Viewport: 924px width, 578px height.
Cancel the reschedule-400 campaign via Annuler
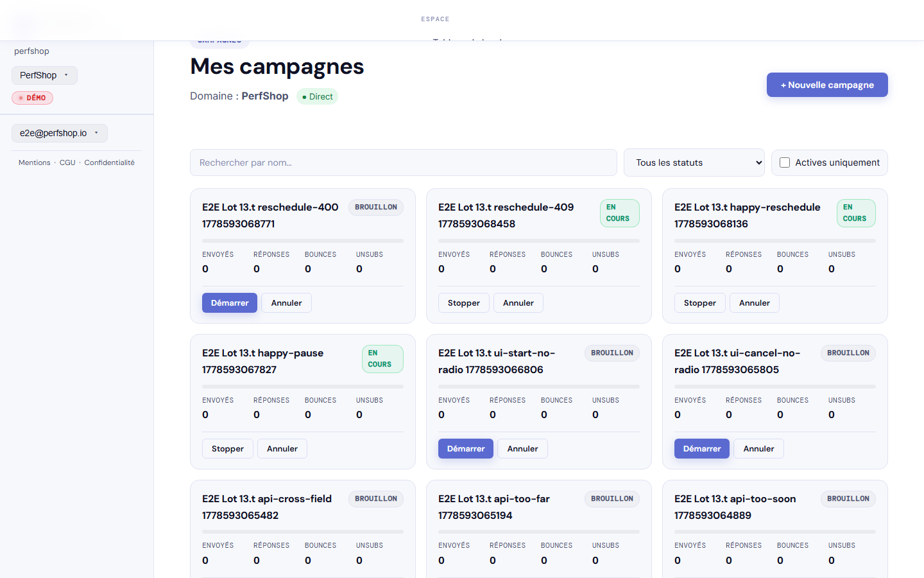(287, 303)
